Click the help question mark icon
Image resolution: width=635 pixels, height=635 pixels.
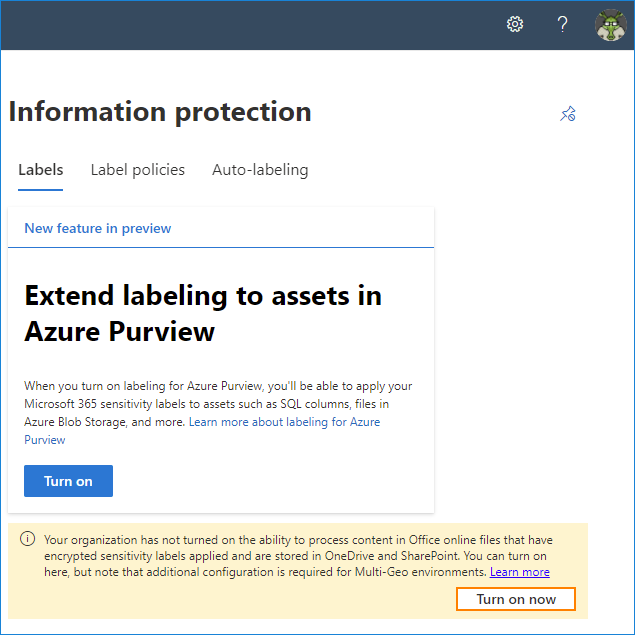point(562,24)
